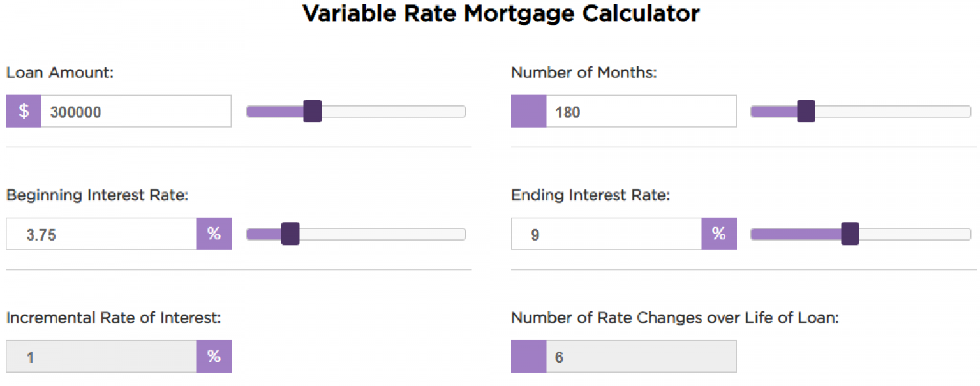Viewport: 980px width, 386px height.
Task: Click the empty track of the Ending Rate slider
Action: coord(919,234)
